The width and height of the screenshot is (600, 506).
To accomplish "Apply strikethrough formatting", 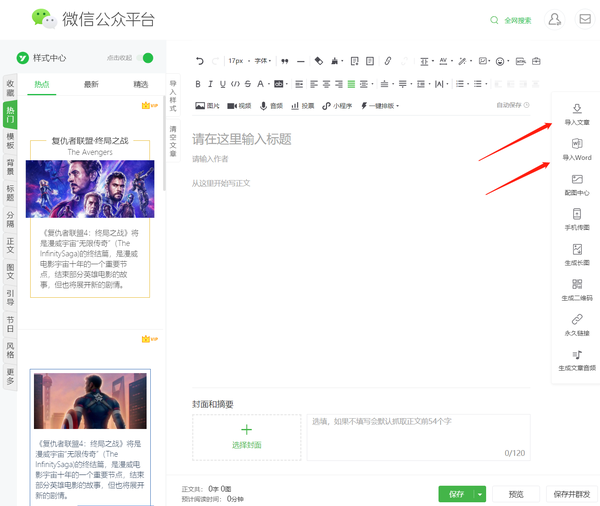I will 248,84.
